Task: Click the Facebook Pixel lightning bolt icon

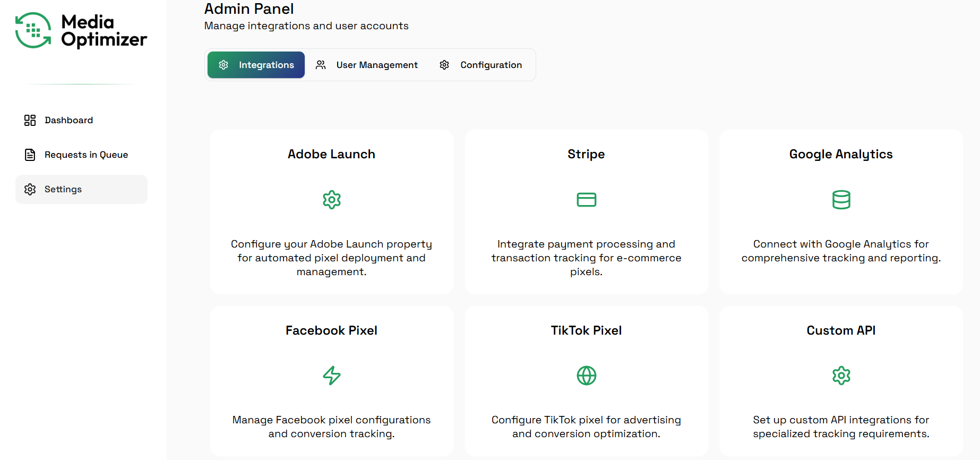Action: pos(332,376)
